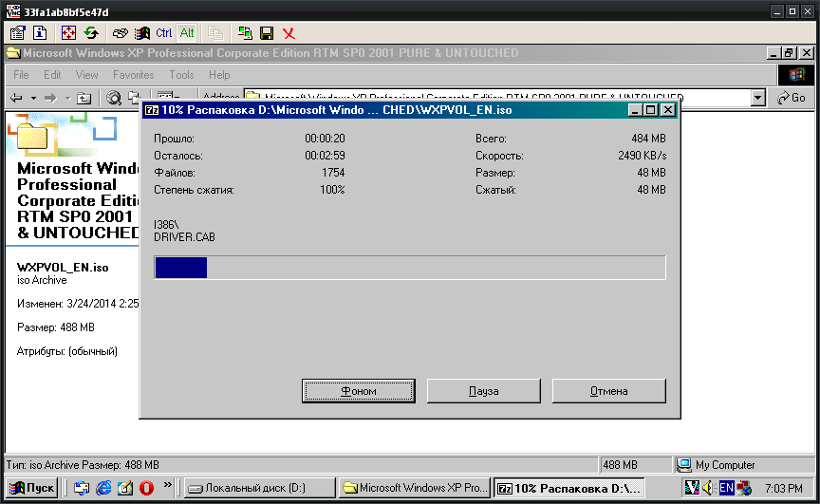This screenshot has width=820, height=504.
Task: Click Отмена button to cancel extraction
Action: point(608,391)
